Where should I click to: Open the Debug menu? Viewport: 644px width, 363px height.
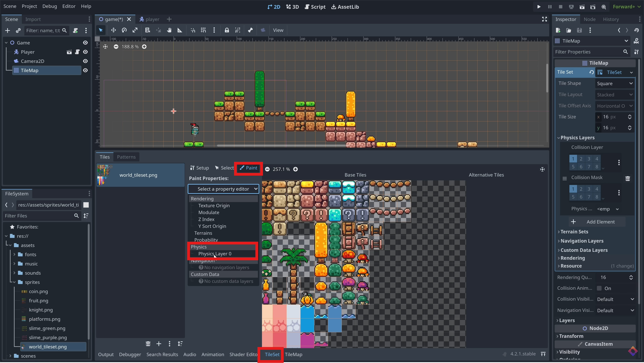(49, 6)
